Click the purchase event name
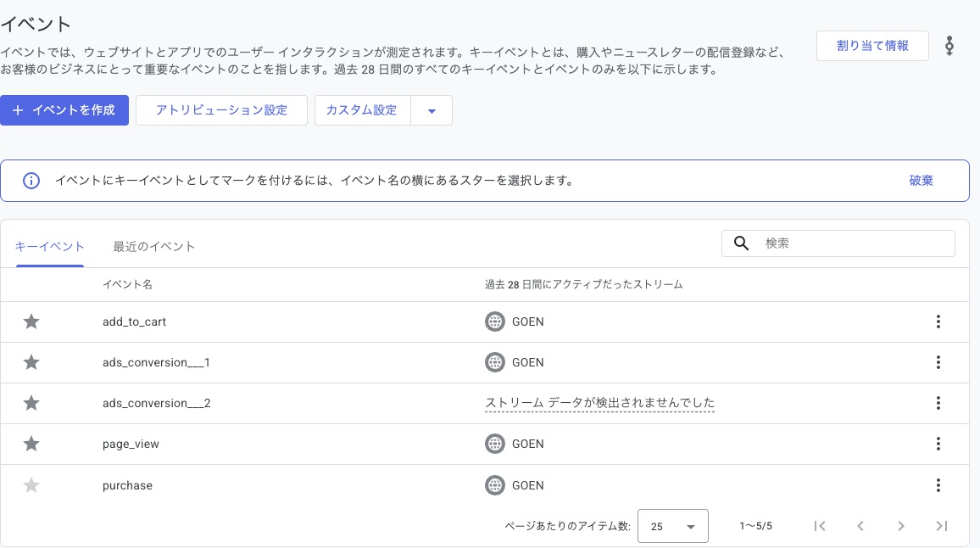Viewport: 980px width, 548px height. (127, 485)
